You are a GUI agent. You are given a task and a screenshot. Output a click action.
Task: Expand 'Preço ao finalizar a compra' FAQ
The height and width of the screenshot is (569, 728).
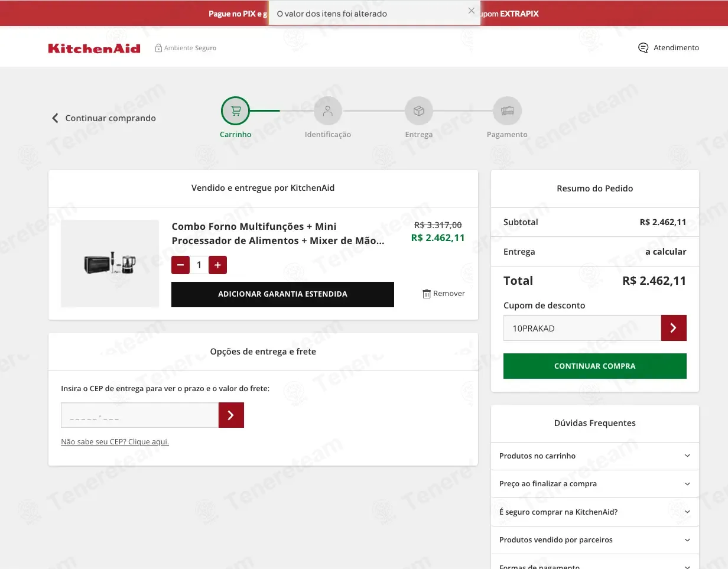pos(595,484)
